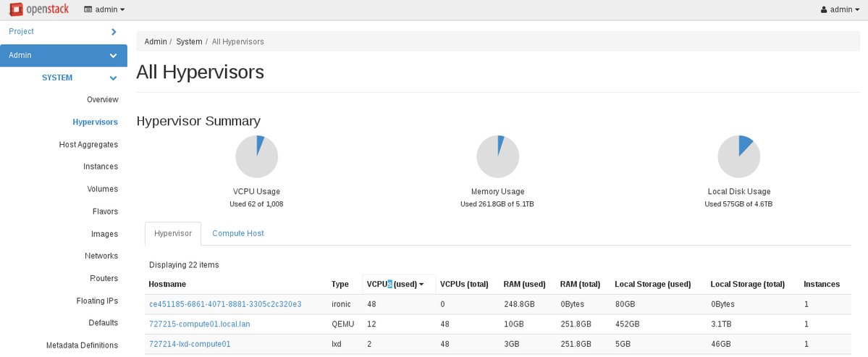Open the admin project dropdown
The image size is (868, 357).
point(104,9)
